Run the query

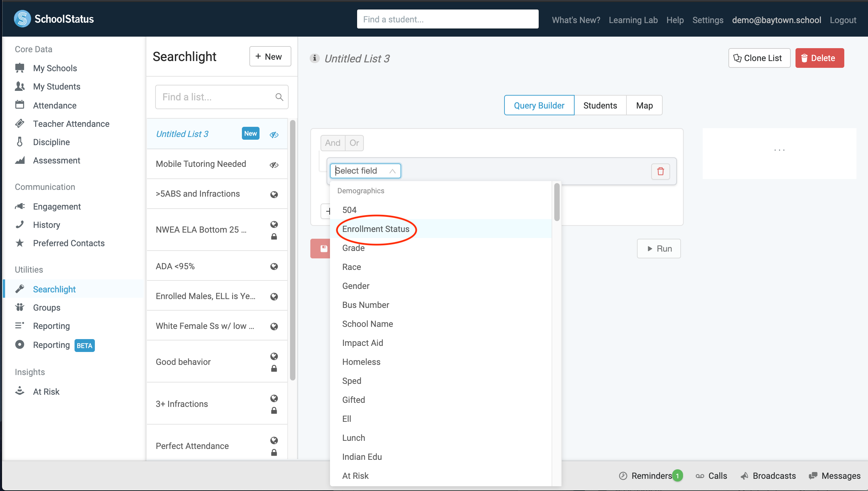(x=659, y=249)
